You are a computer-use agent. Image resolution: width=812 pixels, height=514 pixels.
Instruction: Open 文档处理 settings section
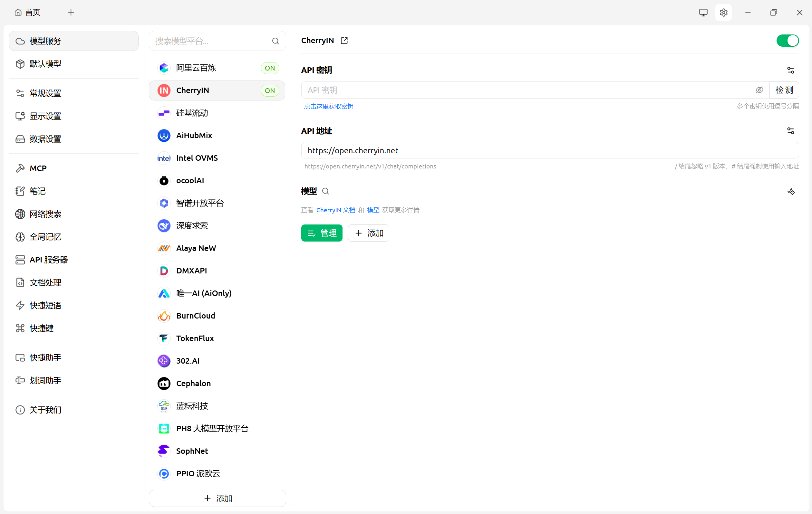pos(74,282)
